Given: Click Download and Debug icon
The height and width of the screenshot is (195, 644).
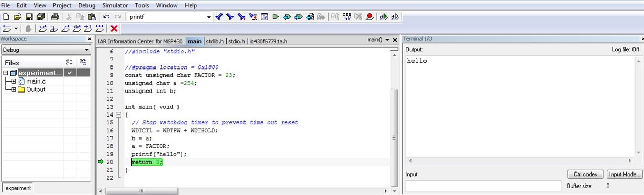Looking at the screenshot, I should (x=384, y=17).
